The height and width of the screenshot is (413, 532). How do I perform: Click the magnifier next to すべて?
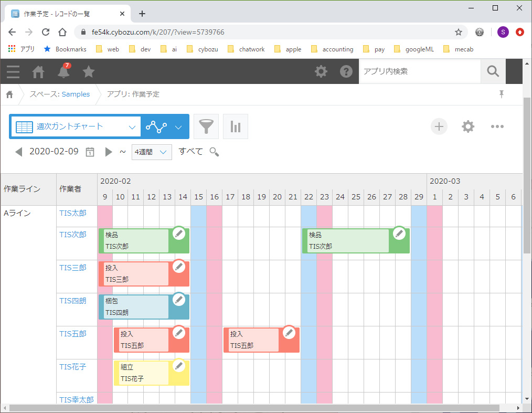214,152
